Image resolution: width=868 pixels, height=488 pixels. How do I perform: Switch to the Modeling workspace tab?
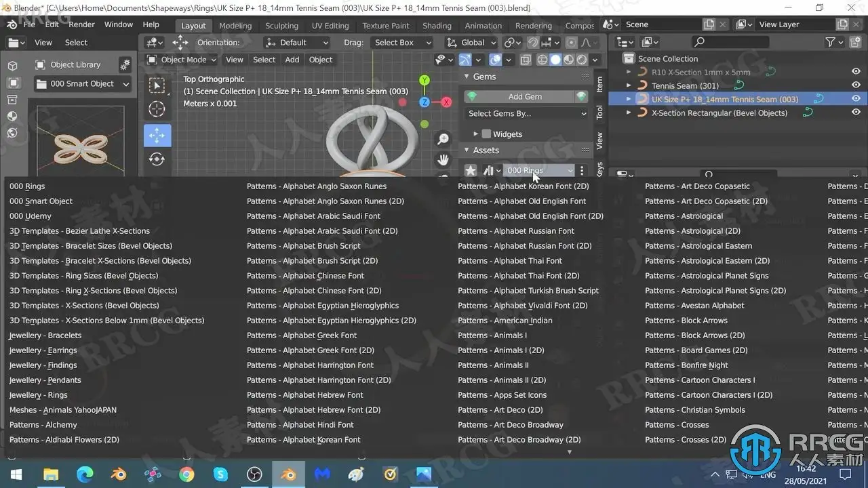tap(235, 26)
